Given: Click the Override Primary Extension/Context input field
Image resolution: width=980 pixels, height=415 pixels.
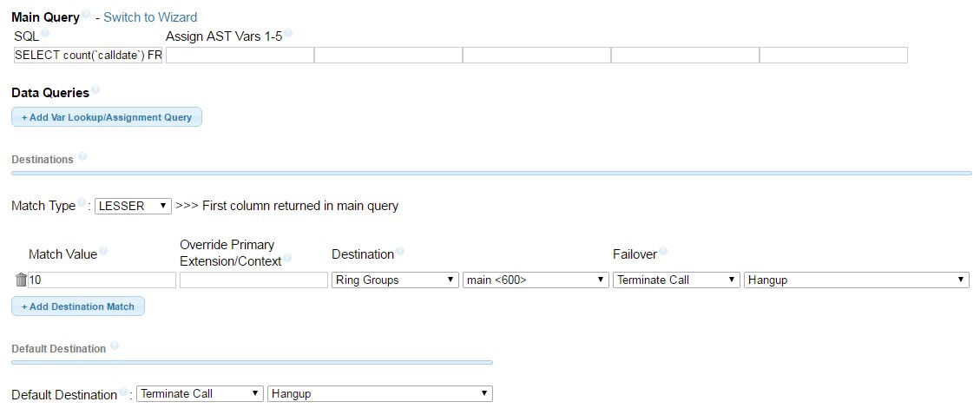Looking at the screenshot, I should point(253,280).
